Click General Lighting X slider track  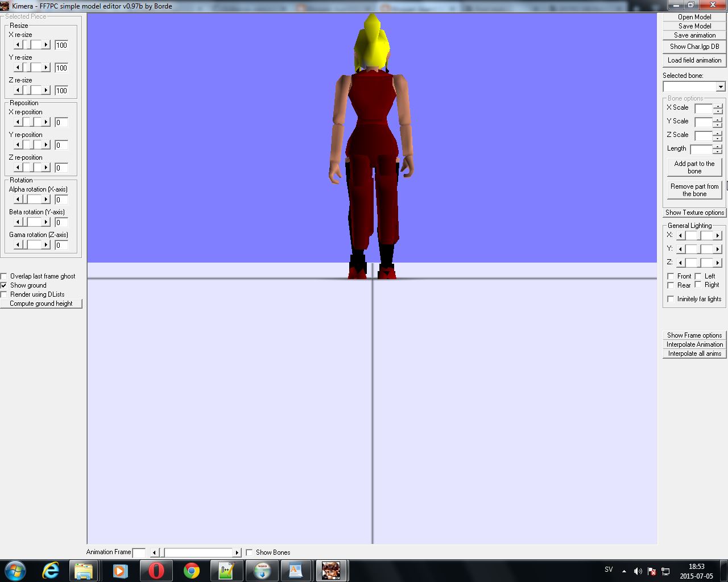[699, 235]
